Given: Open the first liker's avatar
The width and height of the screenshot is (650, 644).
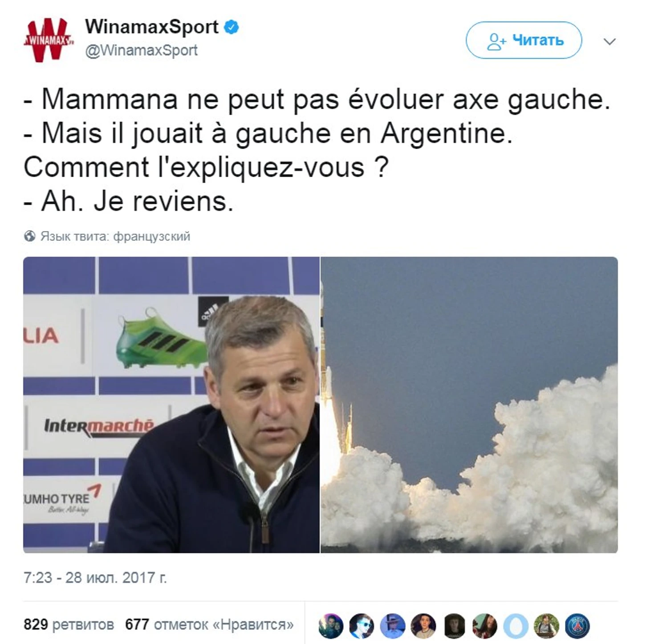Looking at the screenshot, I should click(x=331, y=626).
